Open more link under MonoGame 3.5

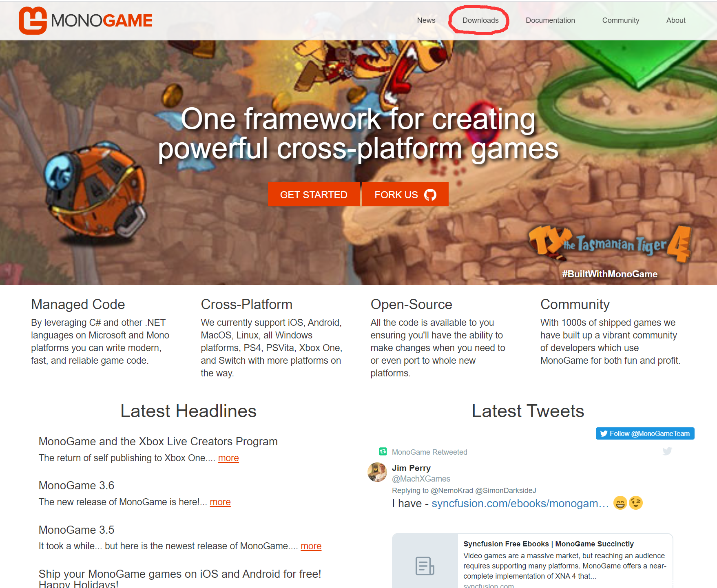click(x=311, y=546)
